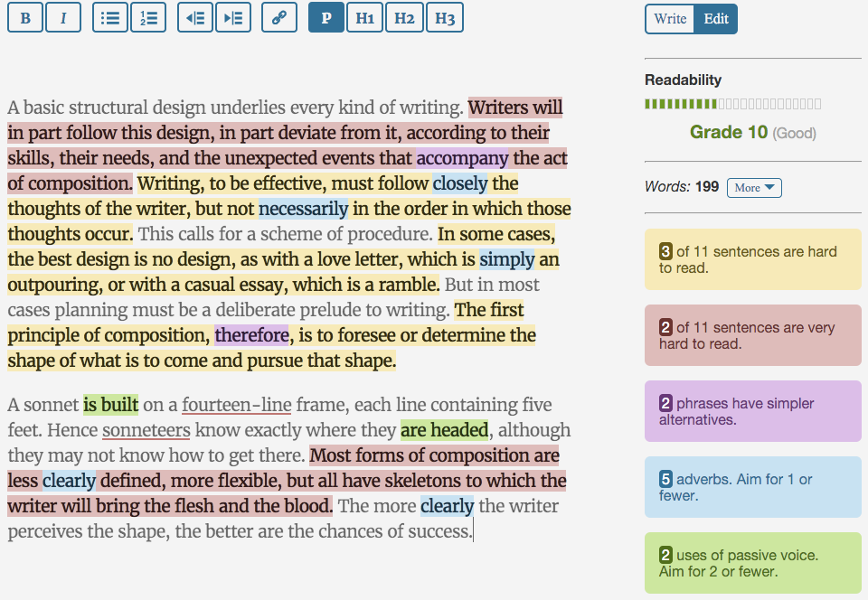Click the highlighted word "therefore"
The image size is (868, 600).
251,335
